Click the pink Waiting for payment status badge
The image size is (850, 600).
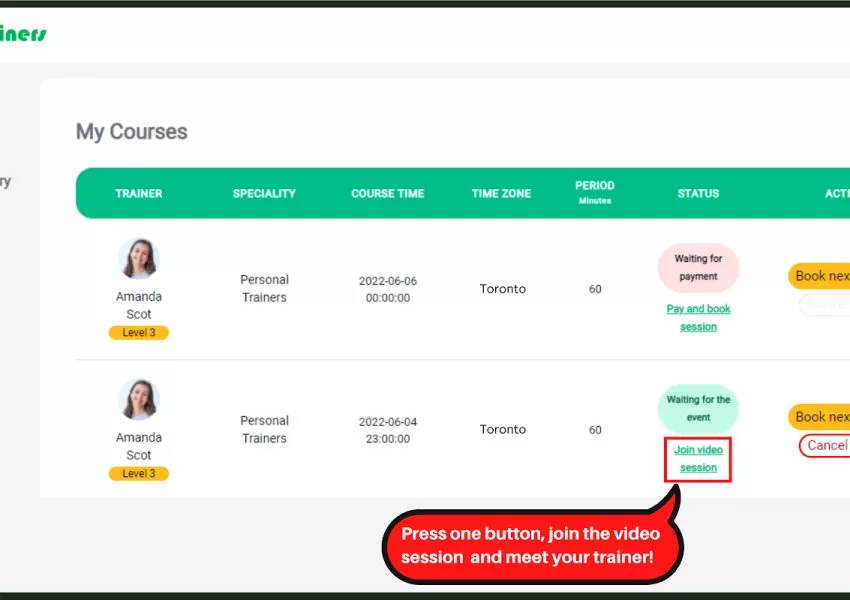click(698, 268)
